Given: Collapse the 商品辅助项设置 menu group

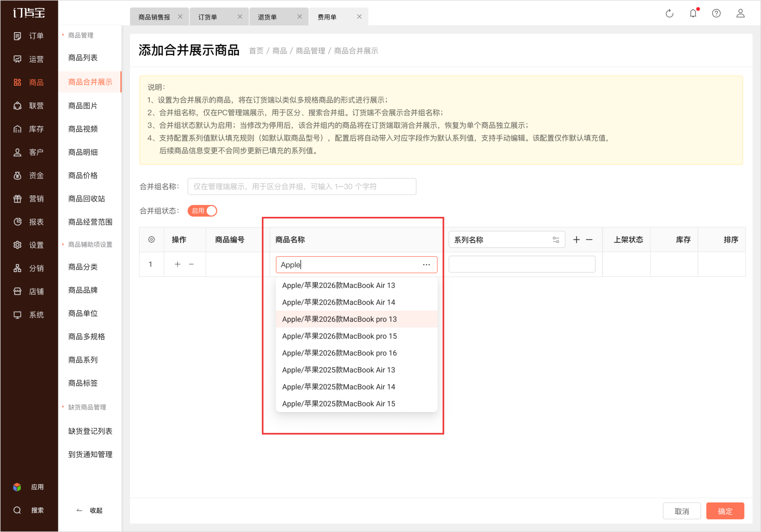Looking at the screenshot, I should pyautogui.click(x=87, y=244).
